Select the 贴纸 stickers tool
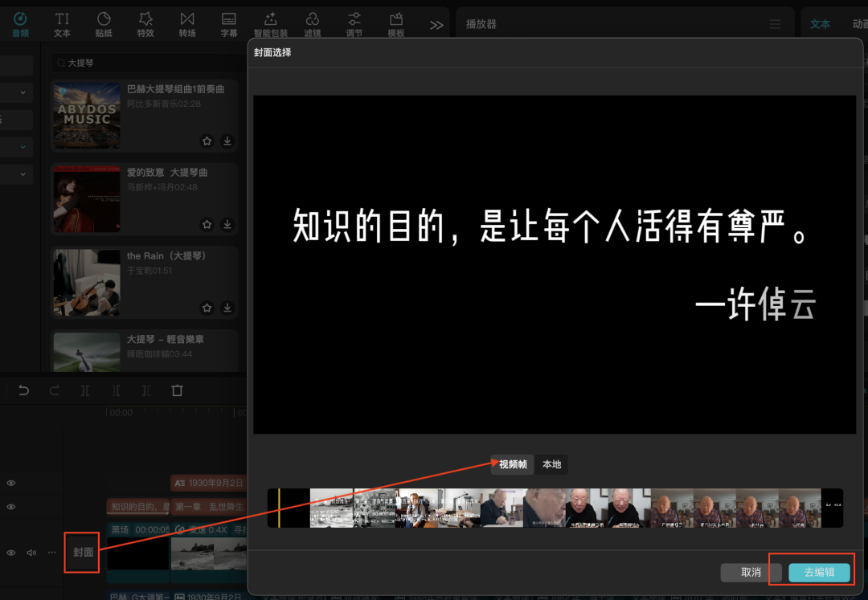 click(104, 22)
